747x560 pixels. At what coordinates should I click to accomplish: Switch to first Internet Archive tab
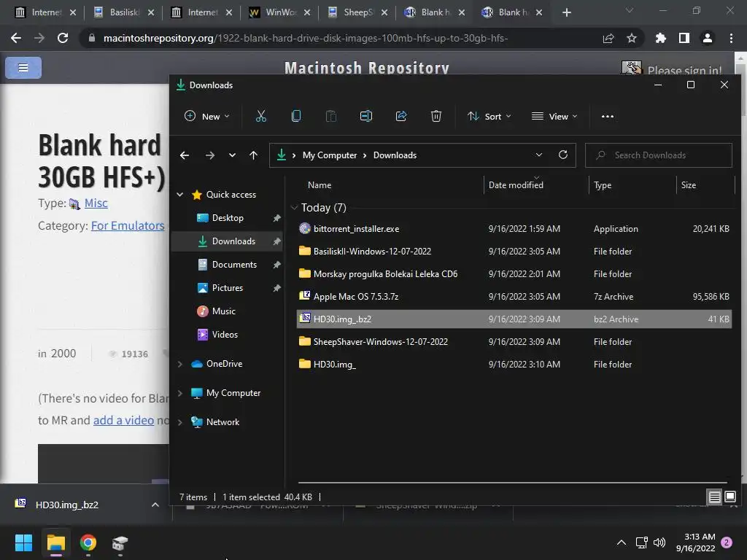tap(46, 12)
